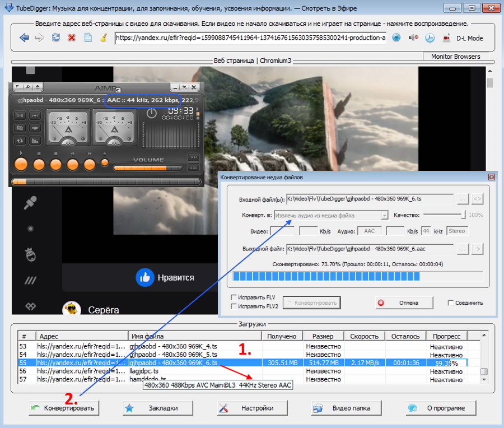Refresh the web page in TubeDigger
The height and width of the screenshot is (428, 504).
pos(56,38)
